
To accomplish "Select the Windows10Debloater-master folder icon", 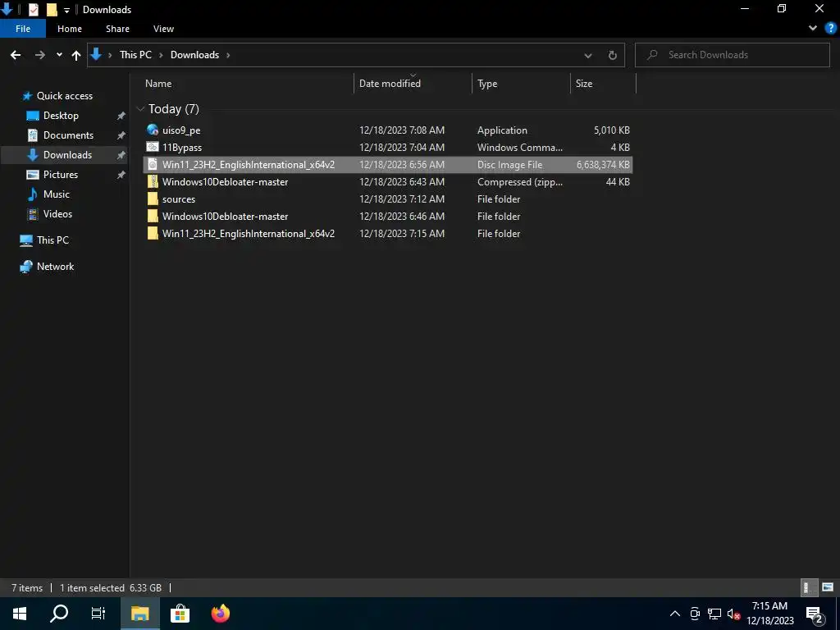I will pos(153,216).
